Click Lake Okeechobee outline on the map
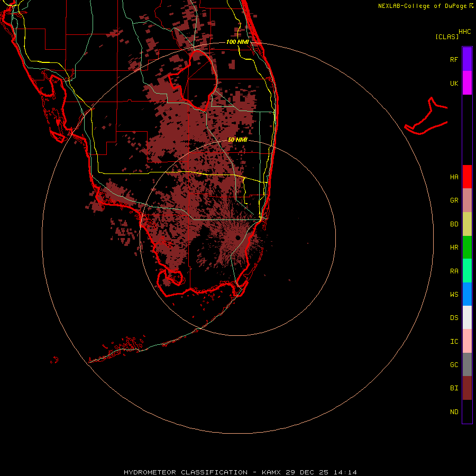This screenshot has height=476, width=476. [194, 80]
